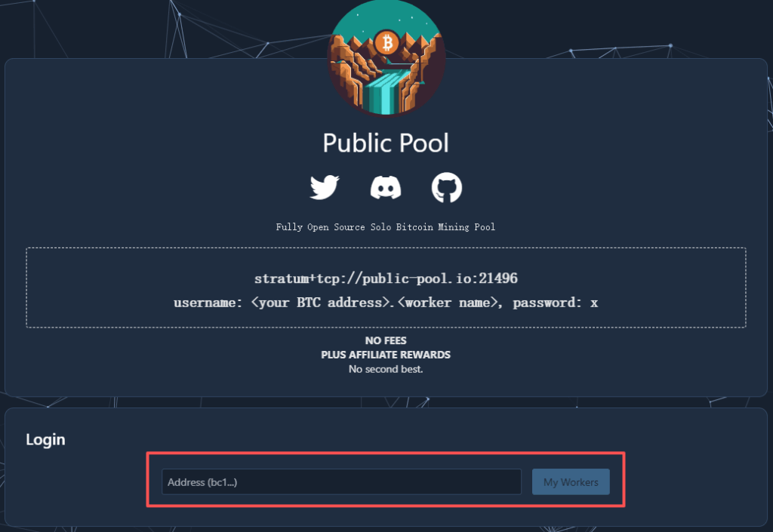Open the GitHub octocat icon link

(x=447, y=187)
